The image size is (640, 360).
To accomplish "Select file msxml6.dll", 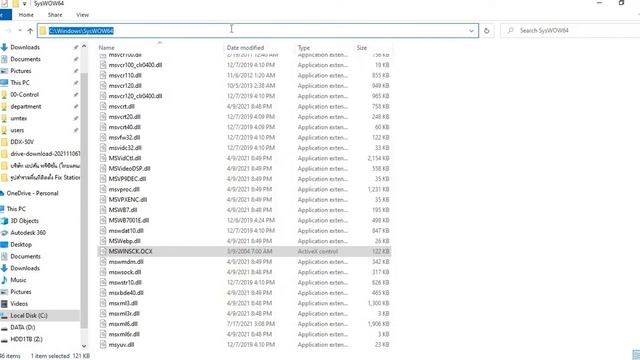I will 123,324.
